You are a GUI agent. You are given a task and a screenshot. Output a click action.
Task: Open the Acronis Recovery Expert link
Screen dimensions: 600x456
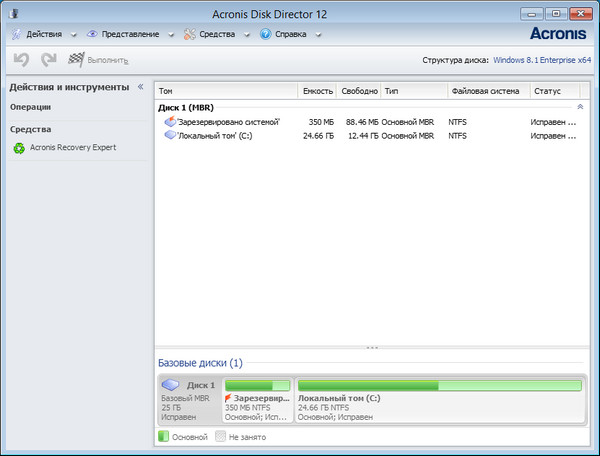73,148
